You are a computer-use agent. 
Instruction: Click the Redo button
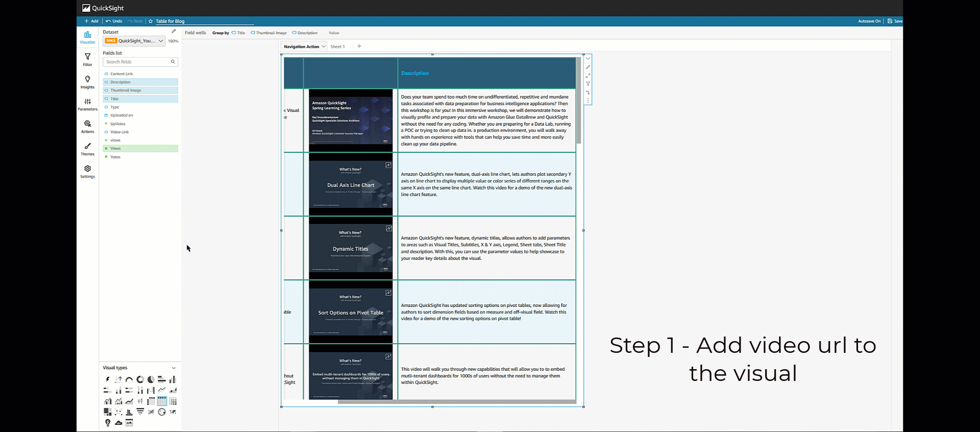point(135,21)
